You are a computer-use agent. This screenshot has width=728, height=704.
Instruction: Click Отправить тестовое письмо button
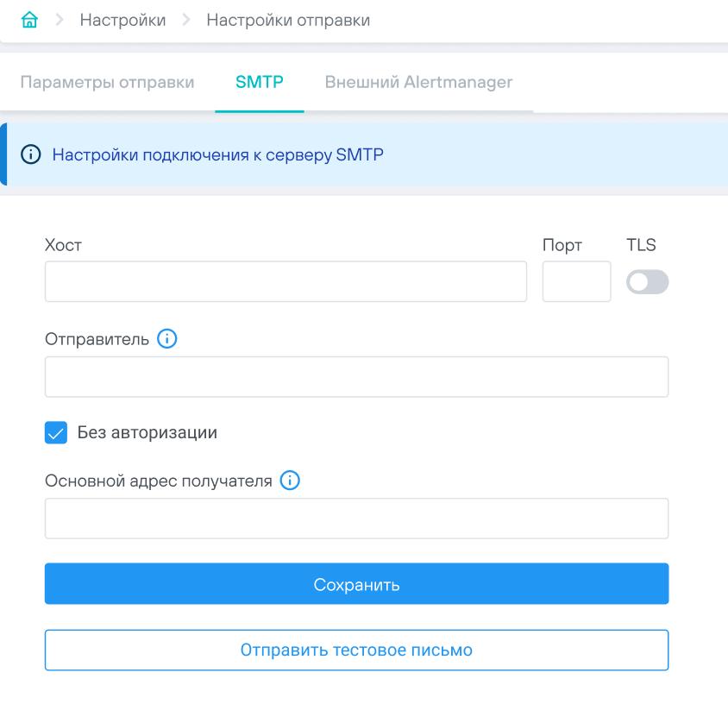point(356,650)
